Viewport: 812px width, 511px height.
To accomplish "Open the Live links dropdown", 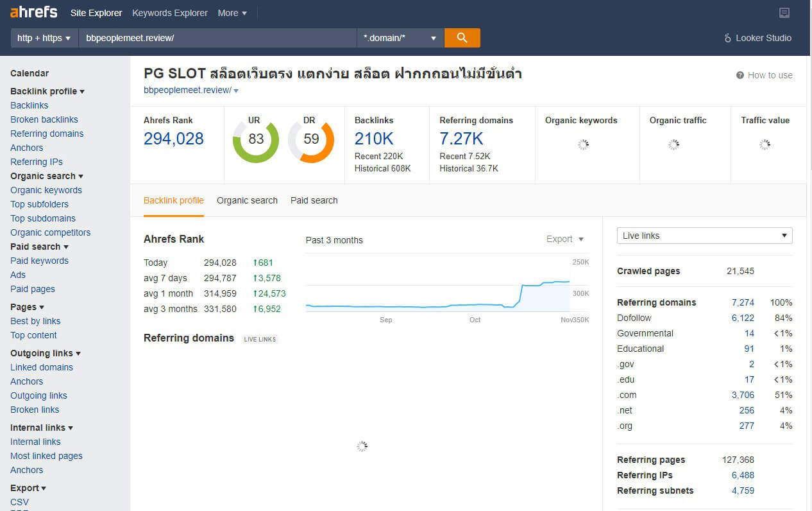I will tap(704, 236).
